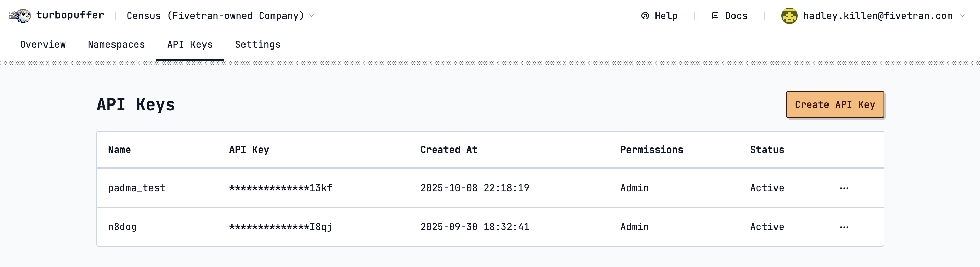Image resolution: width=980 pixels, height=267 pixels.
Task: Click the Help lifebuoy icon
Action: coord(645,16)
